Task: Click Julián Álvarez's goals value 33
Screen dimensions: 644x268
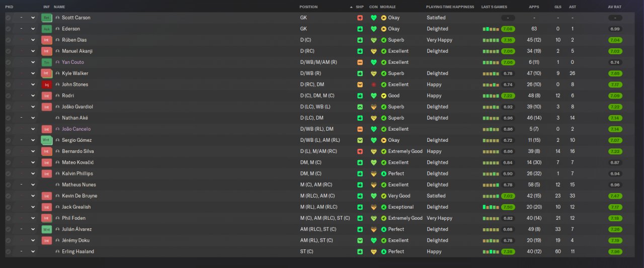Action: tap(557, 229)
